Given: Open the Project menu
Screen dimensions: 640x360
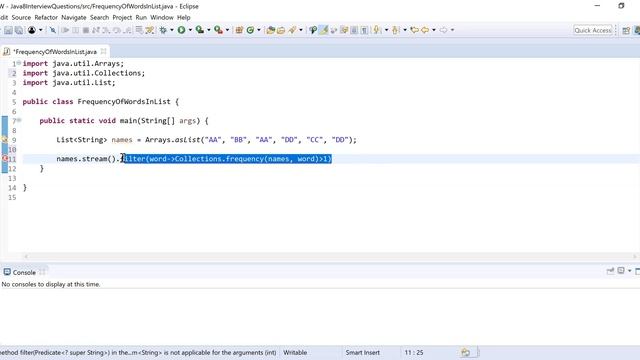Looking at the screenshot, I should tap(122, 18).
